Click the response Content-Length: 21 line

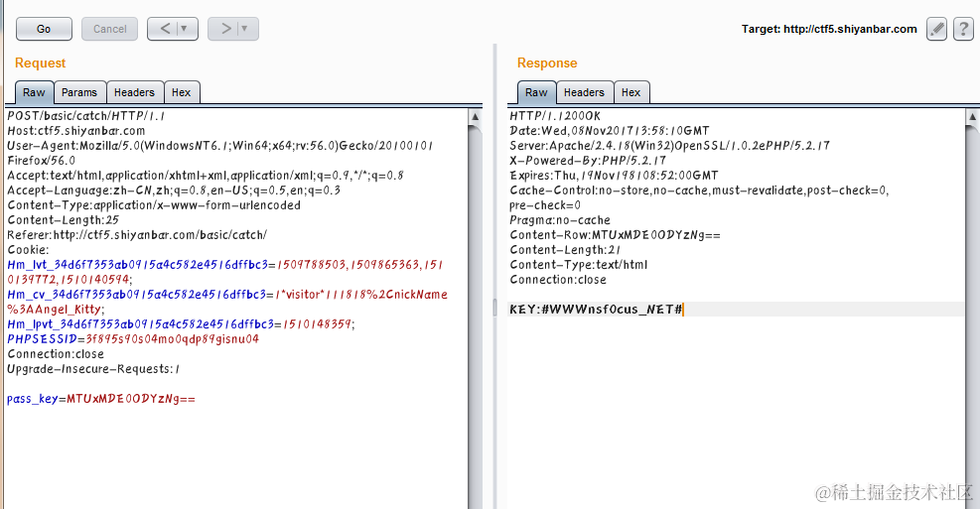565,250
